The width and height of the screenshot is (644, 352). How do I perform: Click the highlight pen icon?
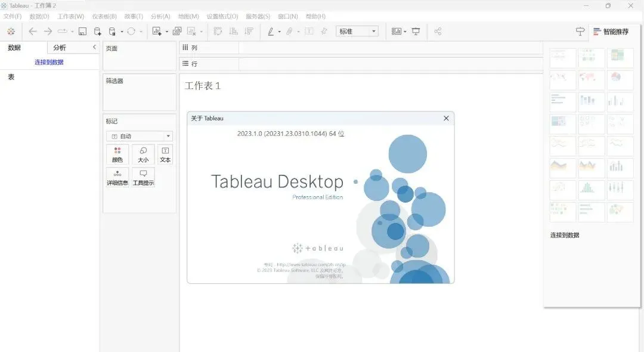click(271, 32)
